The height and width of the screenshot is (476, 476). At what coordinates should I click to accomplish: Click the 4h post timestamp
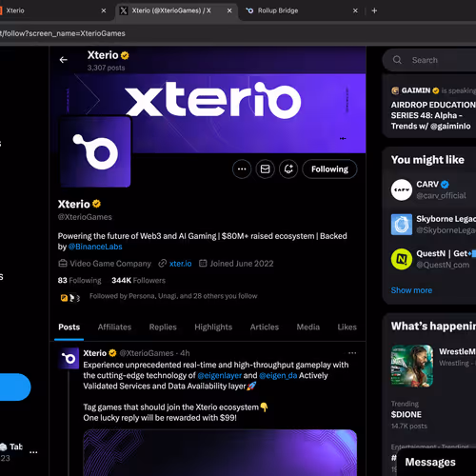[x=185, y=353]
